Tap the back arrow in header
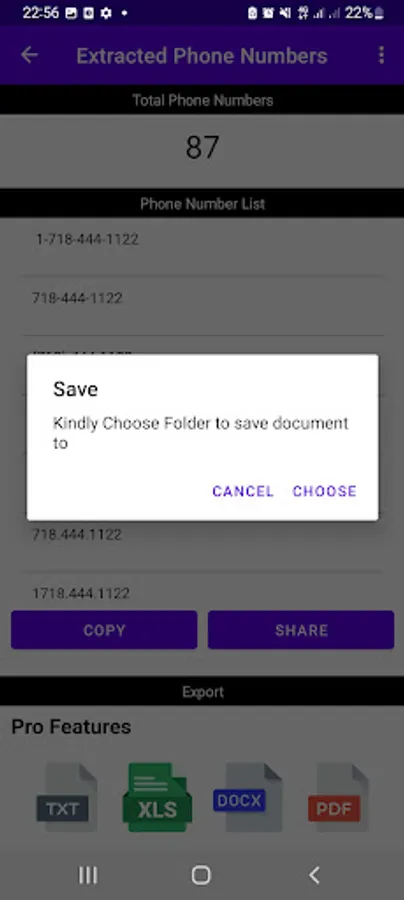 coord(29,55)
